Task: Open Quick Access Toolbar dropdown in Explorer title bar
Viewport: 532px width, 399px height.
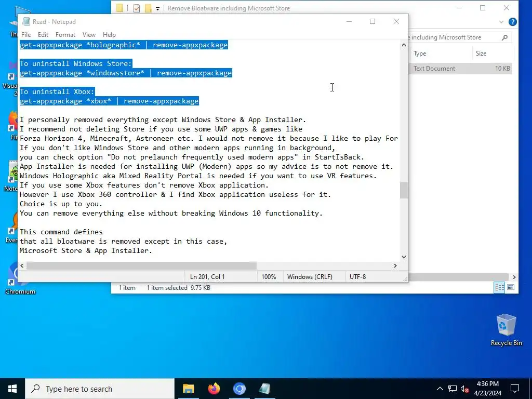Action: pyautogui.click(x=157, y=8)
